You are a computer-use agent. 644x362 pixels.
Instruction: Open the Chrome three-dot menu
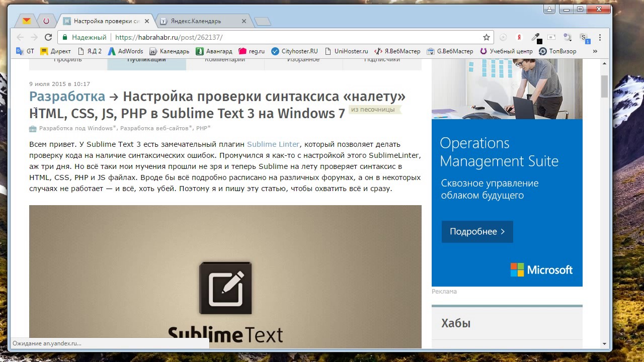pos(600,37)
